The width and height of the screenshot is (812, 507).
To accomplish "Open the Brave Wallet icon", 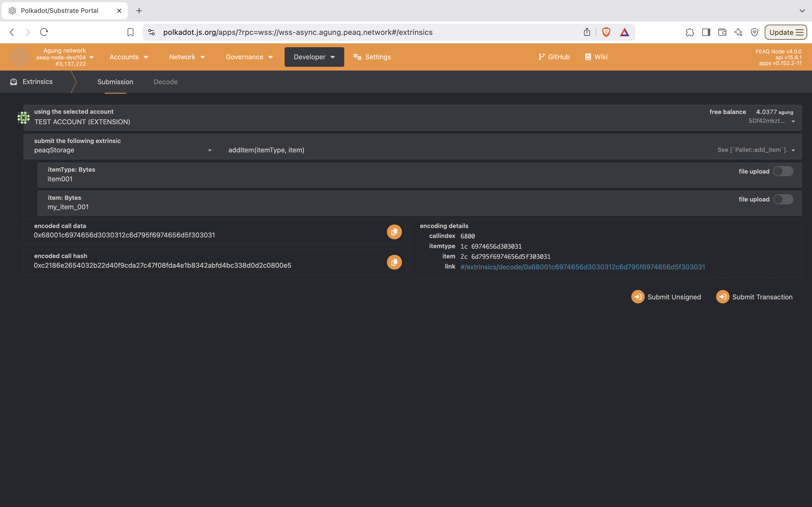I will [722, 32].
